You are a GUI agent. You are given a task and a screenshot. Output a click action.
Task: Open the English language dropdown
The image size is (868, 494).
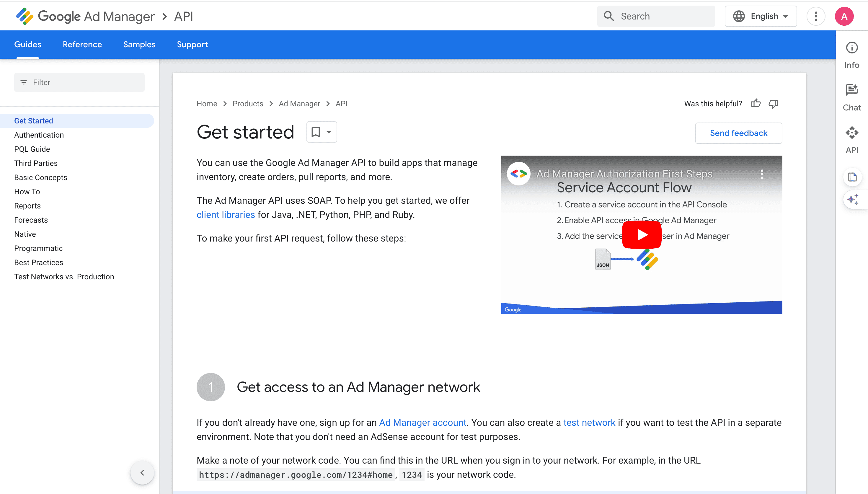(x=761, y=16)
